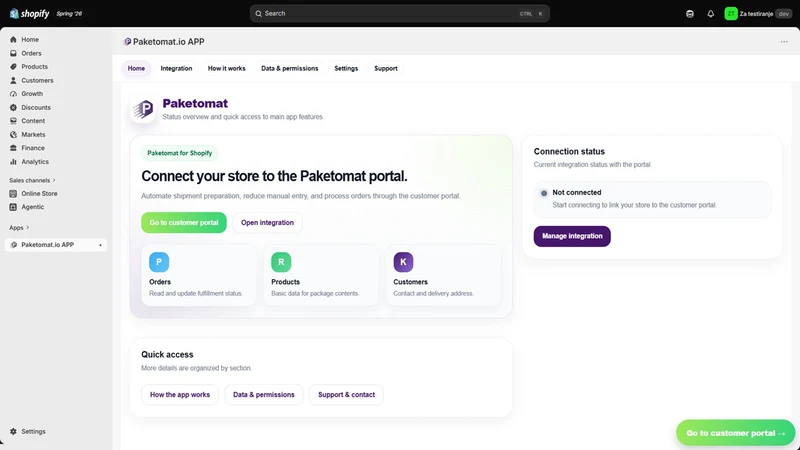The image size is (800, 450).
Task: Switch to the How it works tab
Action: coord(227,68)
